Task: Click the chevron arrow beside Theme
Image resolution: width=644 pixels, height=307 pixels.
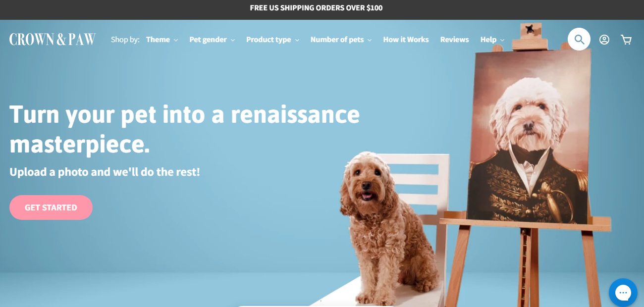Action: tap(176, 40)
